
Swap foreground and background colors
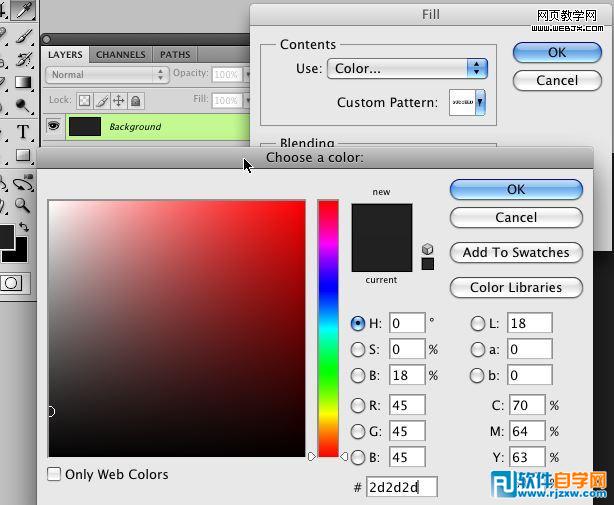coord(24,227)
